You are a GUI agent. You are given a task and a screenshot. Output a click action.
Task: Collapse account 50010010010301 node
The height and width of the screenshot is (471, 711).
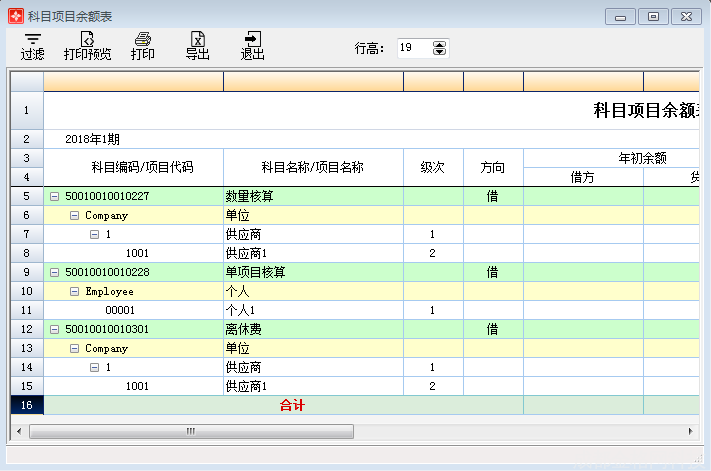coord(55,329)
